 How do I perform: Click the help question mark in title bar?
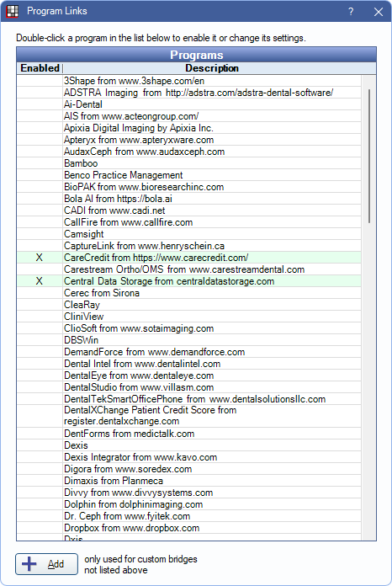(x=351, y=12)
